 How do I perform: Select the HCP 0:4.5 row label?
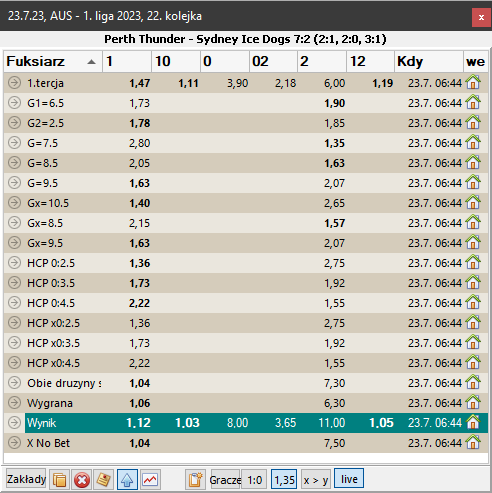tap(51, 303)
